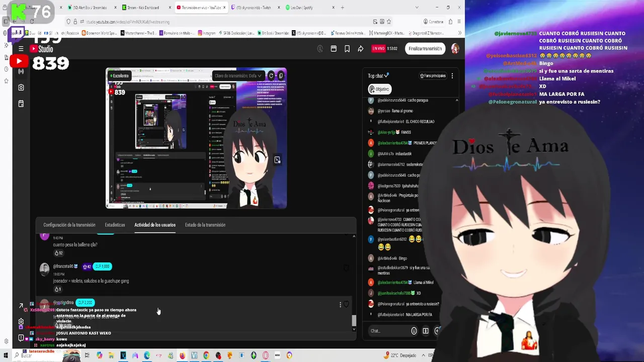The width and height of the screenshot is (644, 362).
Task: Click the reset icon on preview
Action: click(271, 76)
